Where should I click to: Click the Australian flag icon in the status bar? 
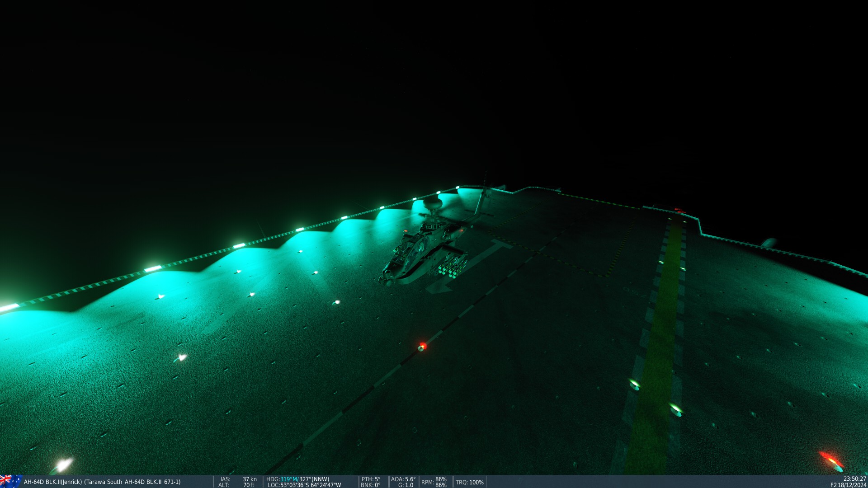(11, 481)
